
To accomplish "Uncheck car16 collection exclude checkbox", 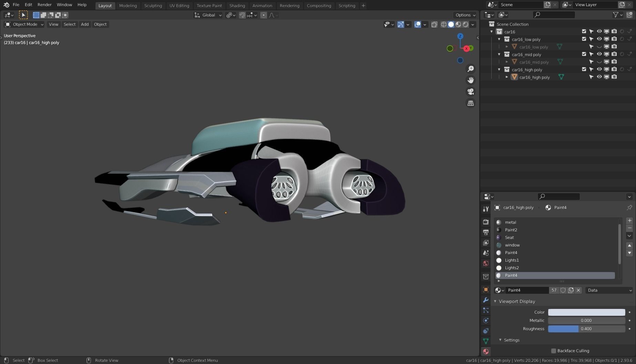I will (584, 31).
